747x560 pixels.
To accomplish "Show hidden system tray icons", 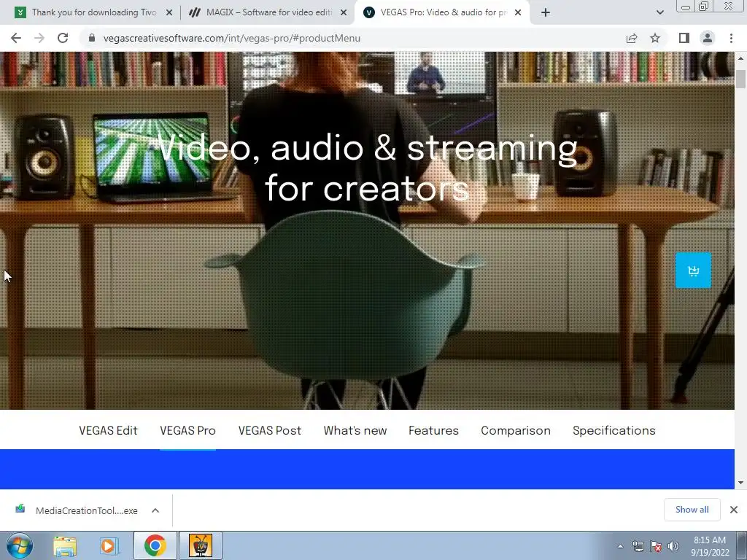I will click(620, 546).
